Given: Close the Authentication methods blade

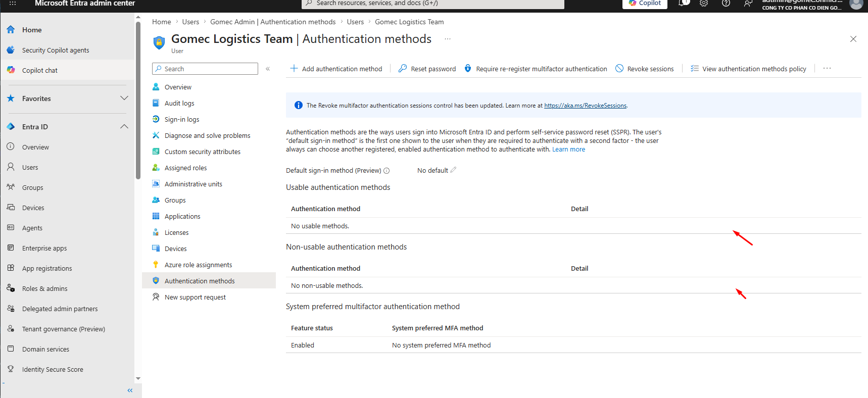Looking at the screenshot, I should [x=853, y=39].
